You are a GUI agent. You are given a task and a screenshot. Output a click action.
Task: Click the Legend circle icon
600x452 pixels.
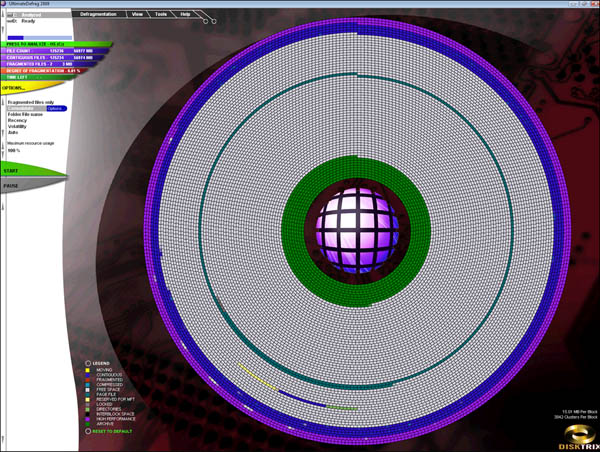coord(88,363)
